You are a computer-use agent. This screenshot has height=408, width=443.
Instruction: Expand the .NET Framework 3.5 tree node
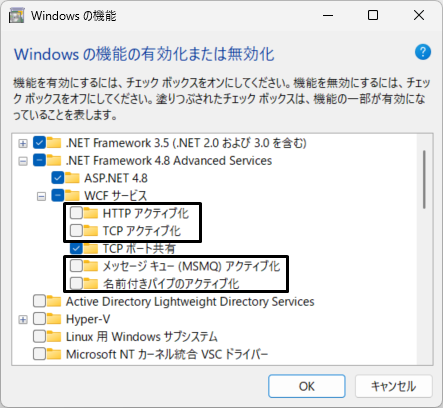[x=23, y=143]
